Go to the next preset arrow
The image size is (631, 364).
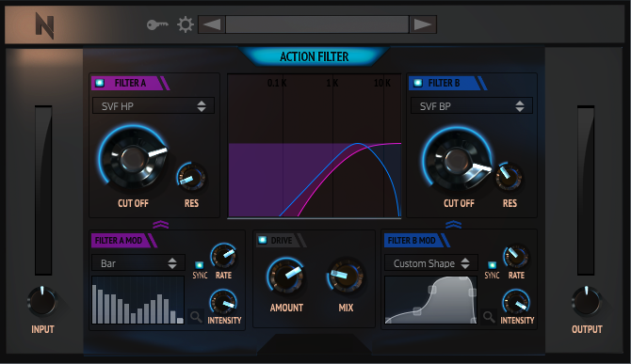point(423,24)
